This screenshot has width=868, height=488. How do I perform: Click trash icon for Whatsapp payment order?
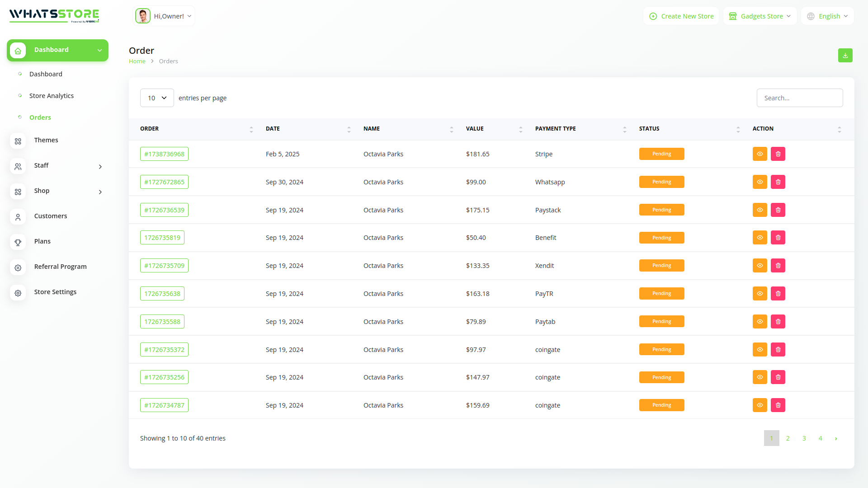coord(778,182)
